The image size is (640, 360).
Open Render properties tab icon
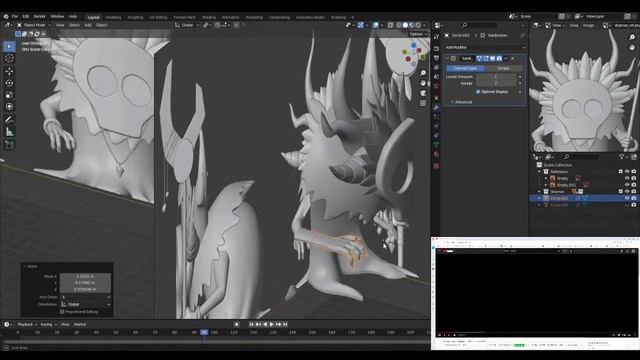(436, 49)
